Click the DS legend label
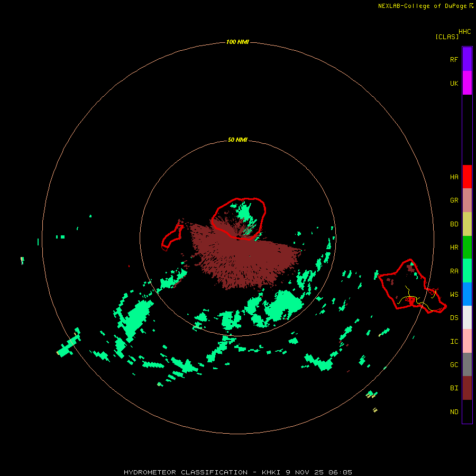Screen dimensions: 476x476 (454, 318)
